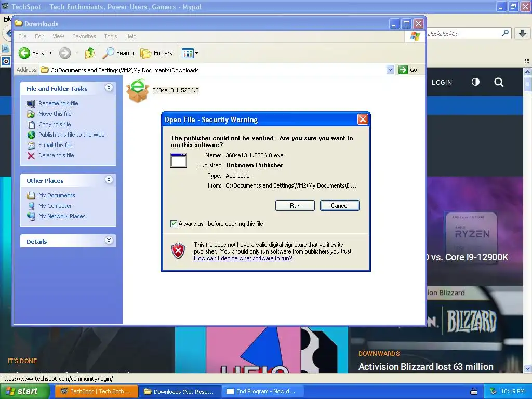Open the File menu in Downloads window
Viewport: 532px width, 399px height.
coord(22,36)
